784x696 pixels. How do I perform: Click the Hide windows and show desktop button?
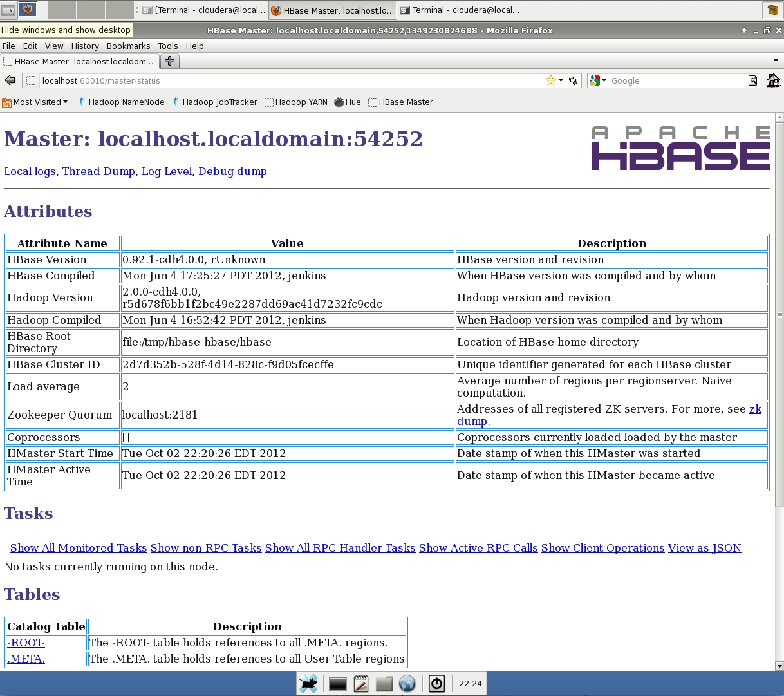(x=8, y=10)
